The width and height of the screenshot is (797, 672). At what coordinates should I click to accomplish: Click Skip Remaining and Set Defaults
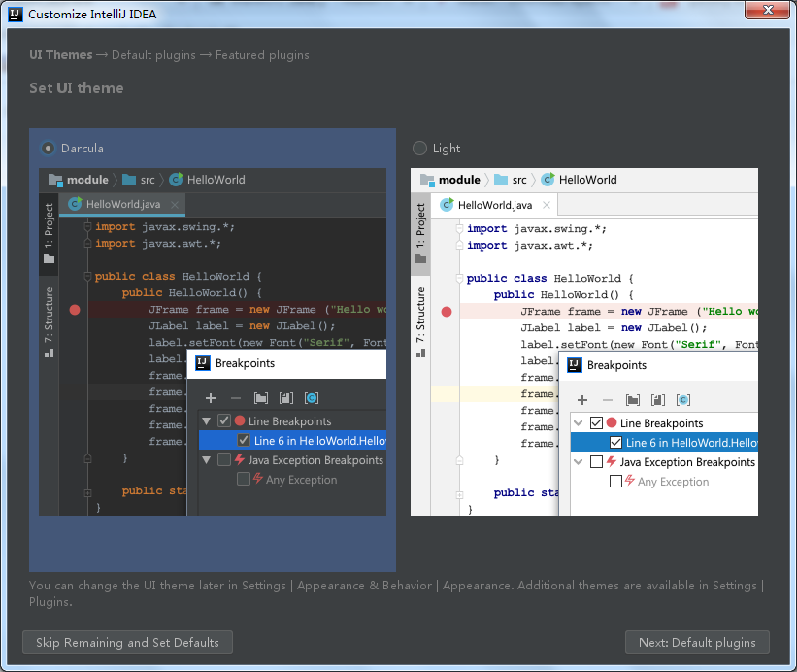point(127,642)
